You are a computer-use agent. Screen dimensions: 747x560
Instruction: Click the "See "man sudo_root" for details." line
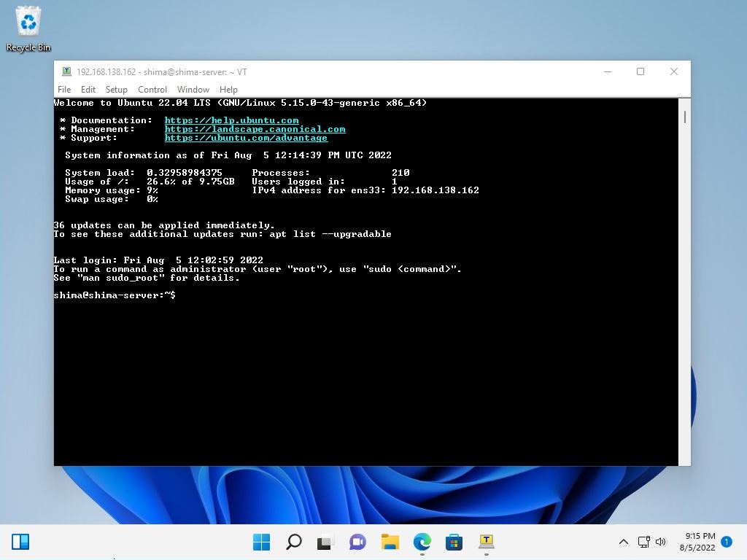(147, 278)
